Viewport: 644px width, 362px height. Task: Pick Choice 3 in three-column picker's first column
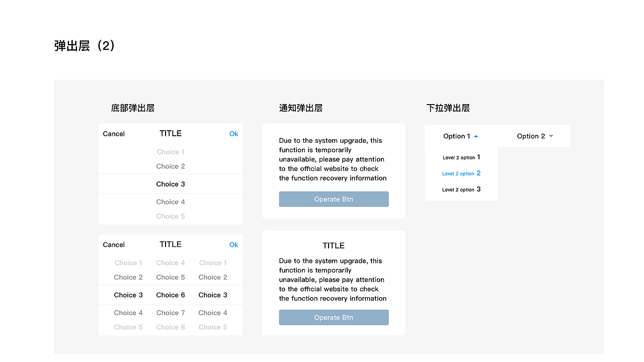(x=128, y=295)
